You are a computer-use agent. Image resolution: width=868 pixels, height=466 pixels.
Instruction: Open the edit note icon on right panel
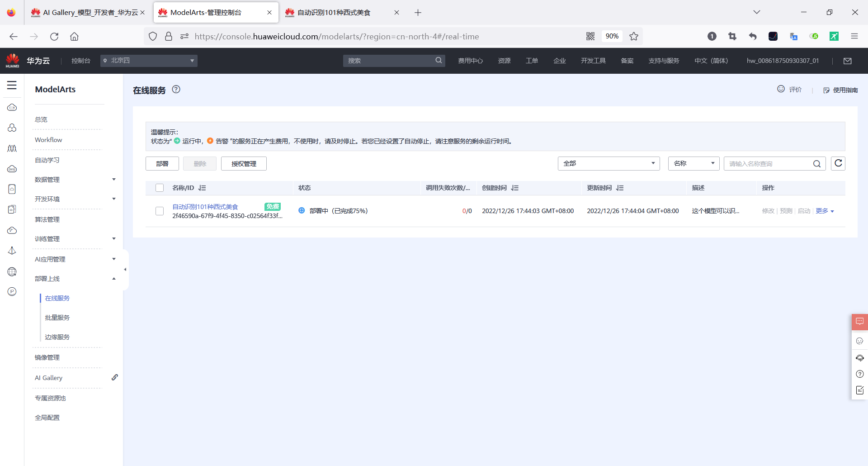pos(860,390)
